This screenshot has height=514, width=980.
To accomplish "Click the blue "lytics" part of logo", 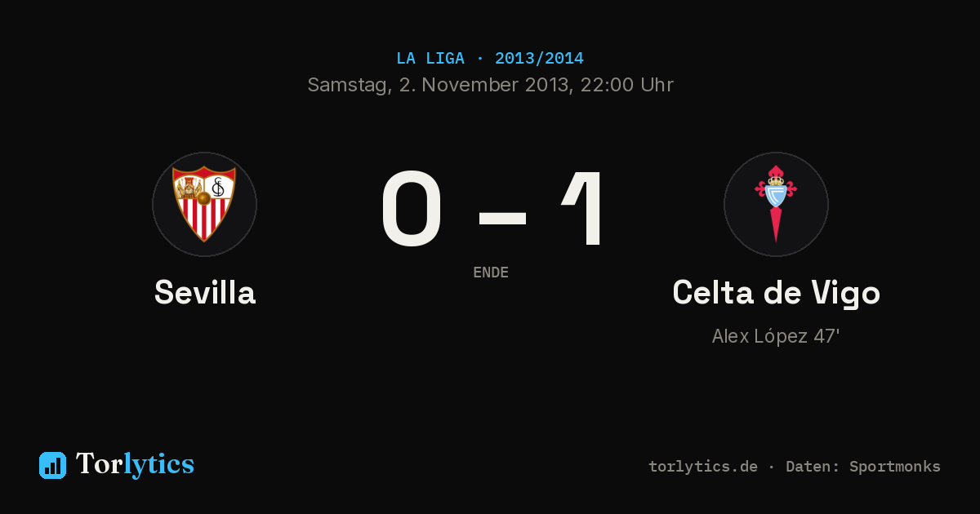I will click(158, 464).
